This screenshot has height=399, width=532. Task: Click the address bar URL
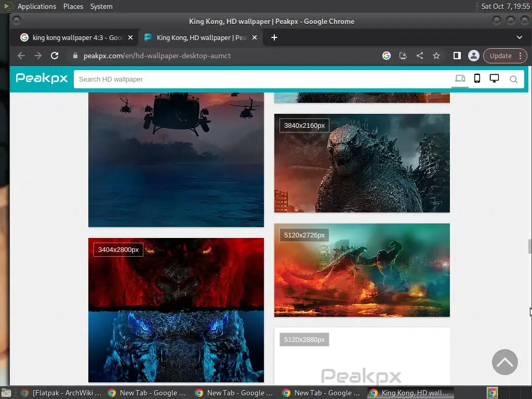click(x=157, y=56)
